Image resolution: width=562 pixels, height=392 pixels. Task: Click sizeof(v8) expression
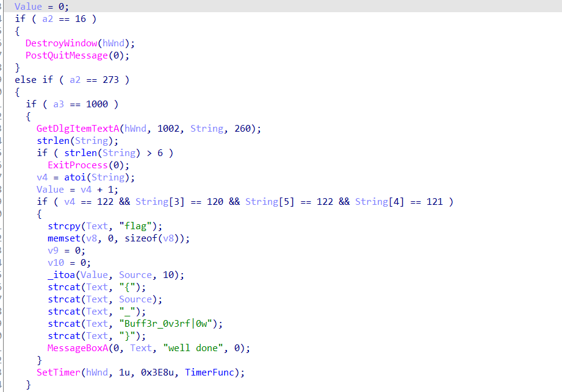point(151,238)
